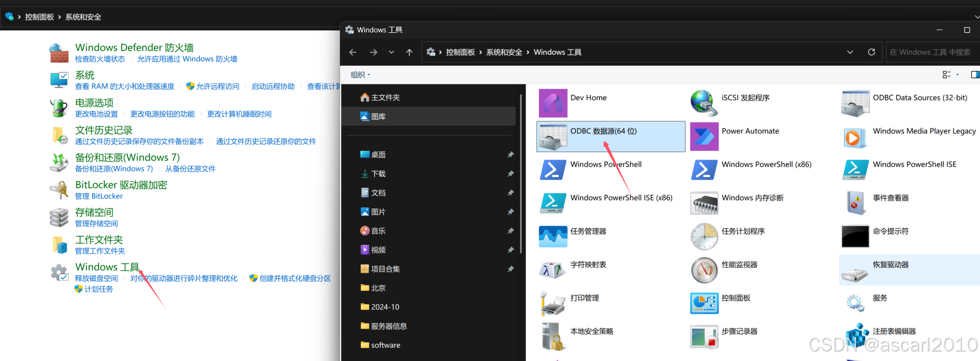Open Windows PowerShell ISE (x86) icon
Screen dimensions: 980x361
pos(553,203)
